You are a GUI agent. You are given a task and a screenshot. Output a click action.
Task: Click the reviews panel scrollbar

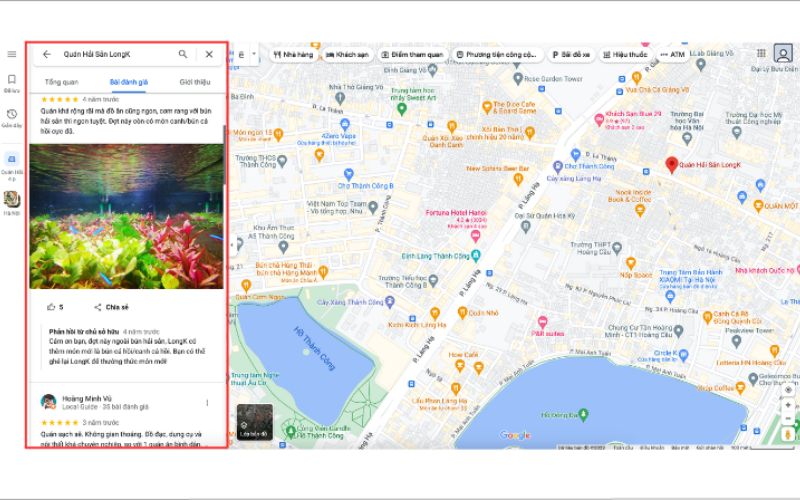tap(223, 156)
